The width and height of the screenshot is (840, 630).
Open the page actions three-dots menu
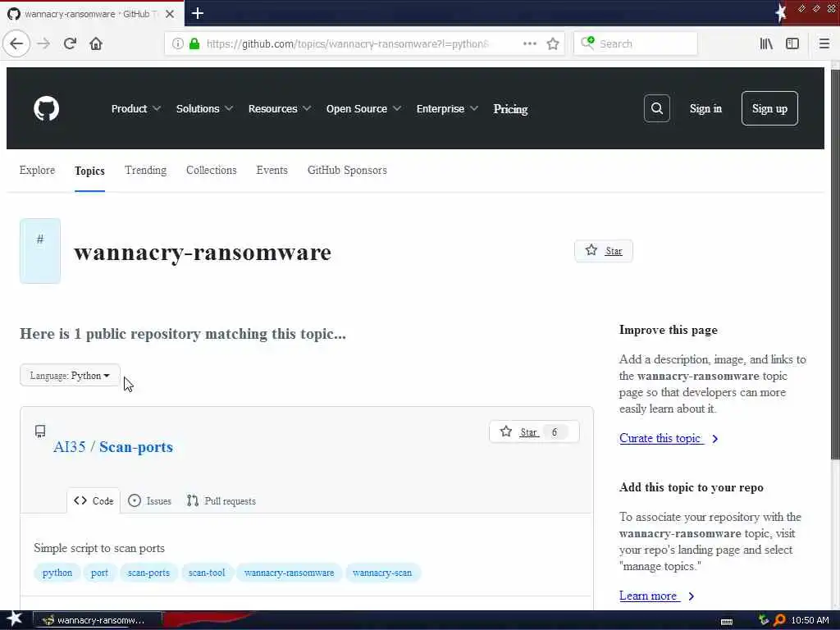pos(529,43)
